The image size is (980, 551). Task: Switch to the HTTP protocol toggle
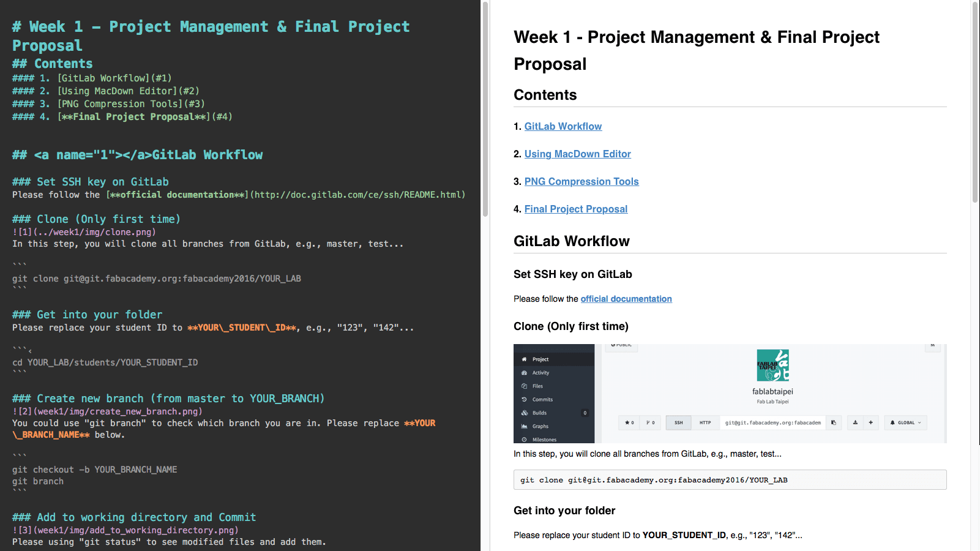(x=705, y=422)
